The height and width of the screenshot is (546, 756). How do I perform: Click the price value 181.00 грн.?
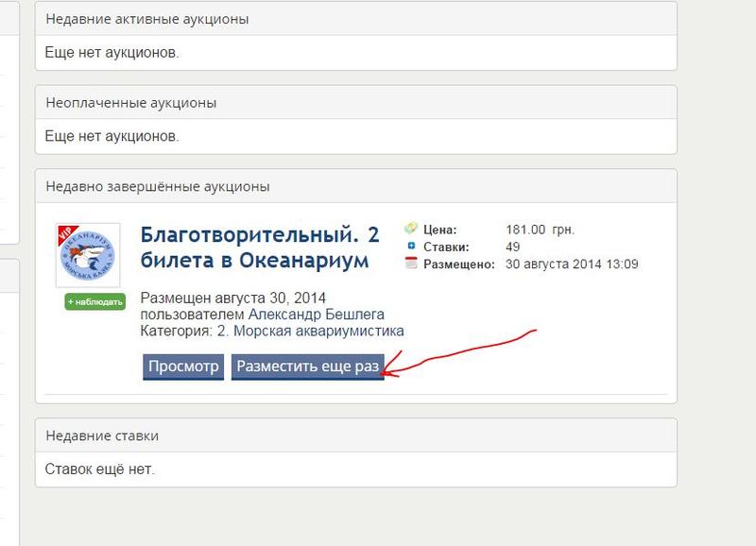pyautogui.click(x=540, y=230)
